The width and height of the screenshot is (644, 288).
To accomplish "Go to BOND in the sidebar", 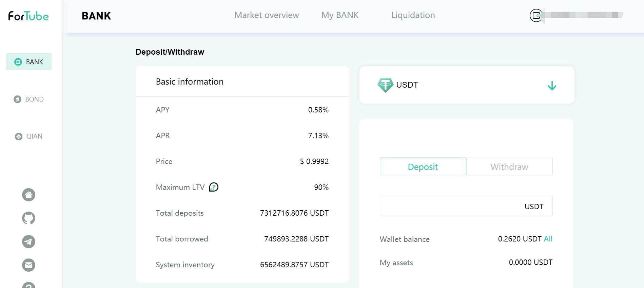I will 29,99.
